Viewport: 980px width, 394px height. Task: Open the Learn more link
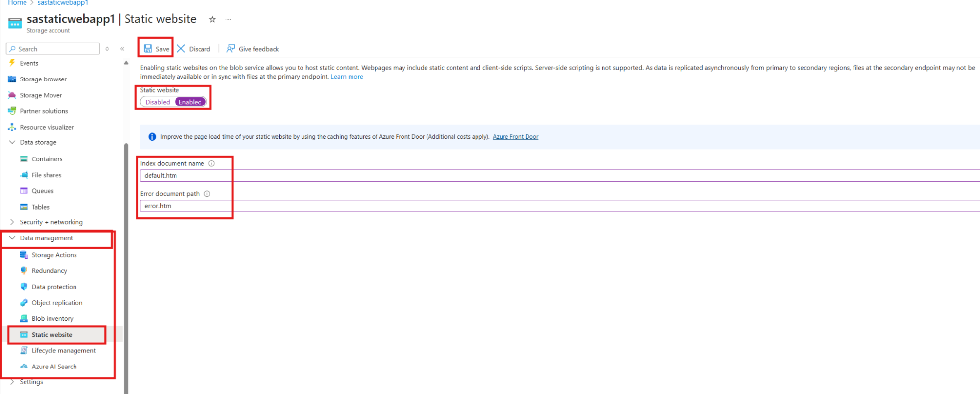point(347,77)
